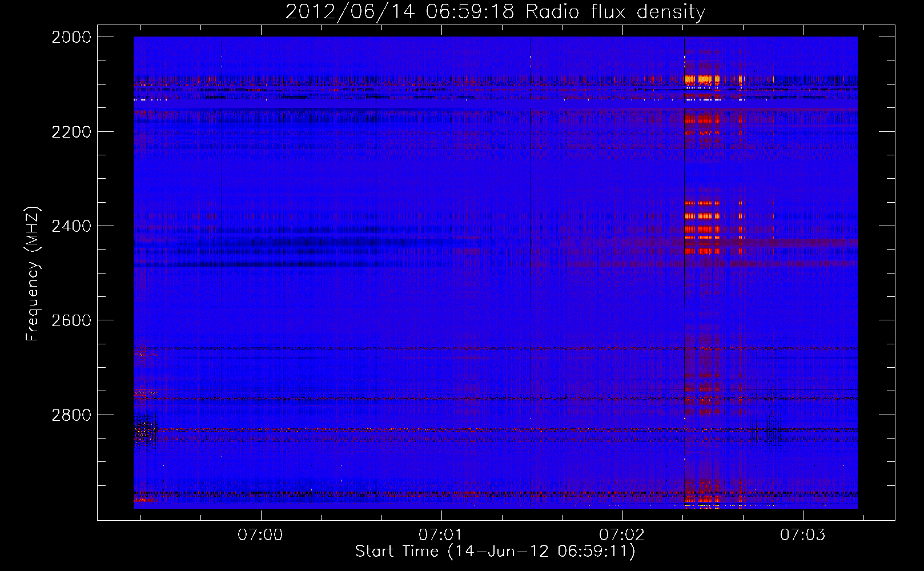Select the 2400 frequency axis label
924x571 pixels.
pos(71,226)
